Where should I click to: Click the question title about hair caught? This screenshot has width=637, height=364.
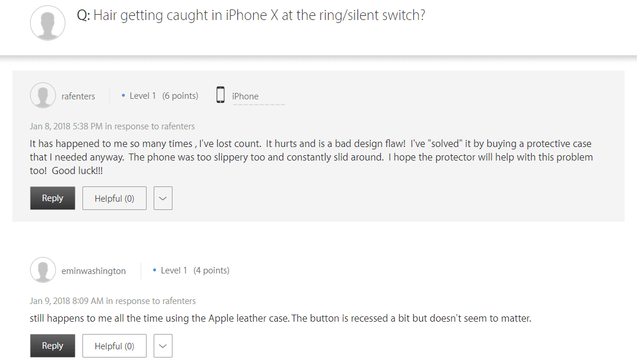point(259,15)
